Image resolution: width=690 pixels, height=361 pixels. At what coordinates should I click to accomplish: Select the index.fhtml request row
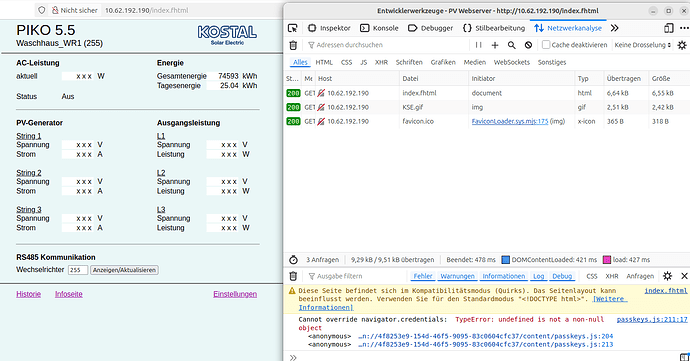487,93
